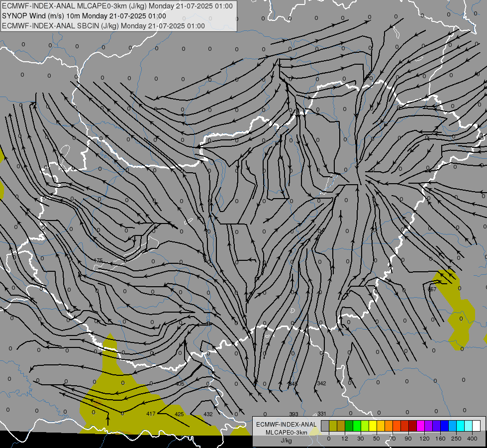Click the dark red legend swatch
487x448 pixels.
pos(413,426)
